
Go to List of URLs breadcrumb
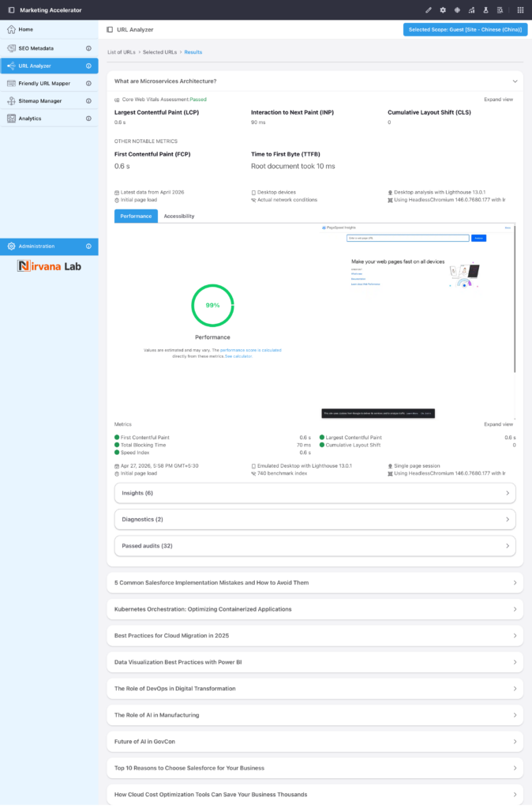click(x=121, y=52)
